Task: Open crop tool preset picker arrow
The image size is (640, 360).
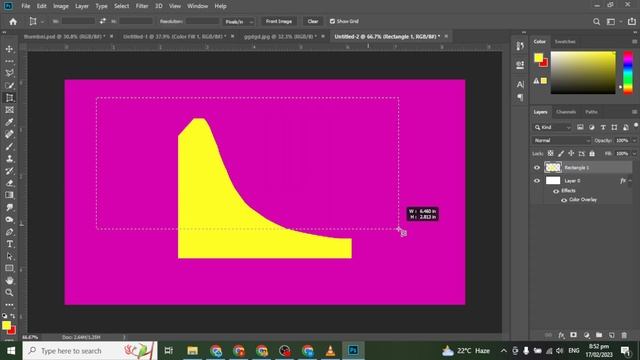Action: pos(42,22)
